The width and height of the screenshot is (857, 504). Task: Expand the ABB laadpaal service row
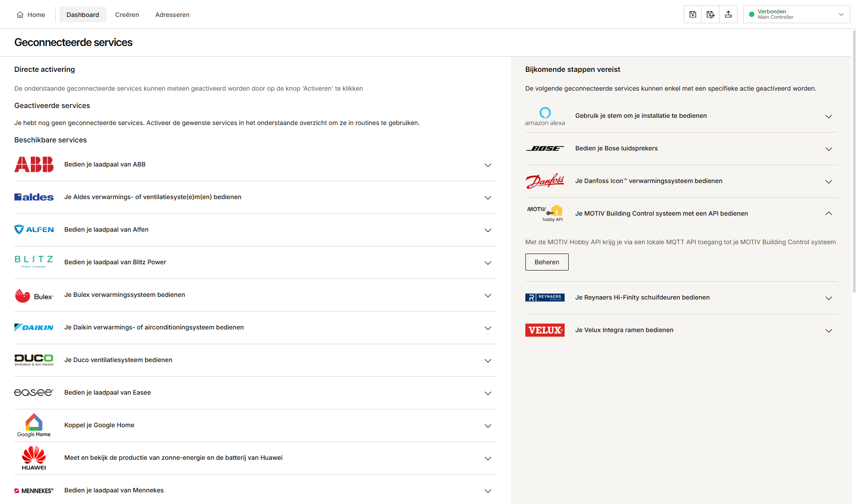click(255, 164)
